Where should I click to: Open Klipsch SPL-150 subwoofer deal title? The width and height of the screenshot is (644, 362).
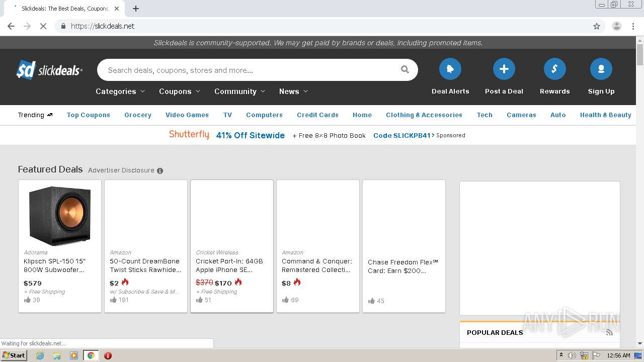(55, 265)
